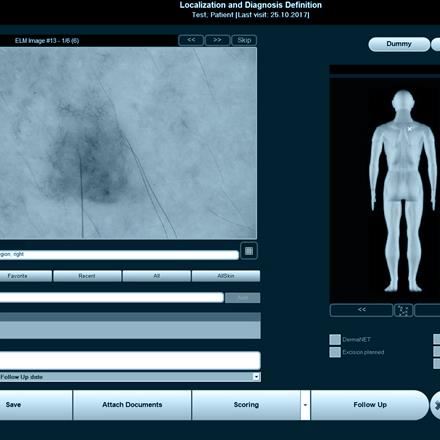The width and height of the screenshot is (440, 440).
Task: Toggle the top checkbox at right edge
Action: [x=437, y=339]
